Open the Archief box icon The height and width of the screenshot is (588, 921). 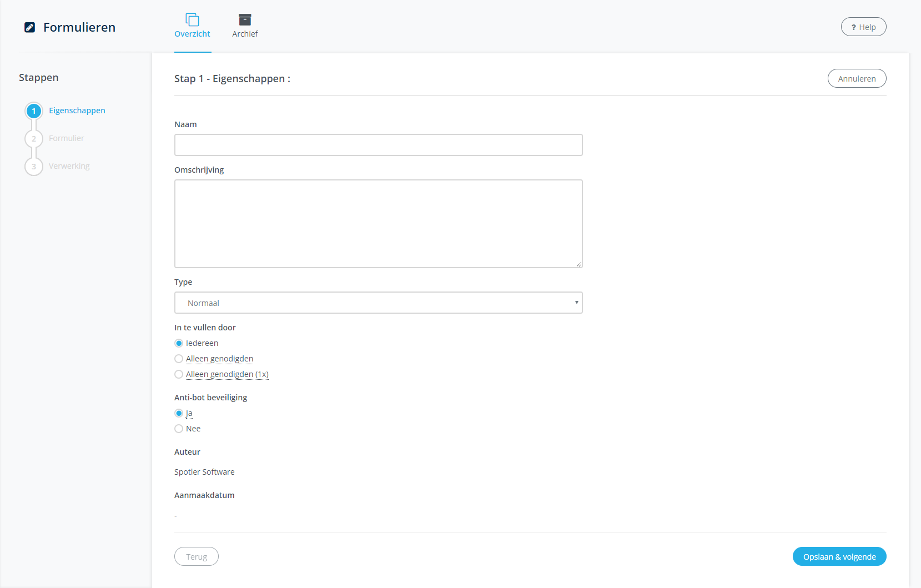[245, 20]
